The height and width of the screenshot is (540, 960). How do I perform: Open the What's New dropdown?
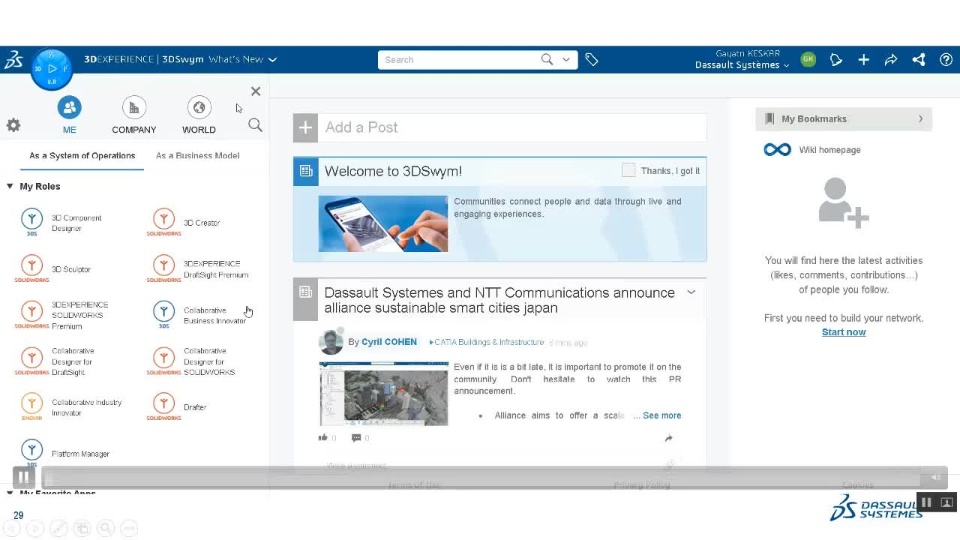point(242,59)
